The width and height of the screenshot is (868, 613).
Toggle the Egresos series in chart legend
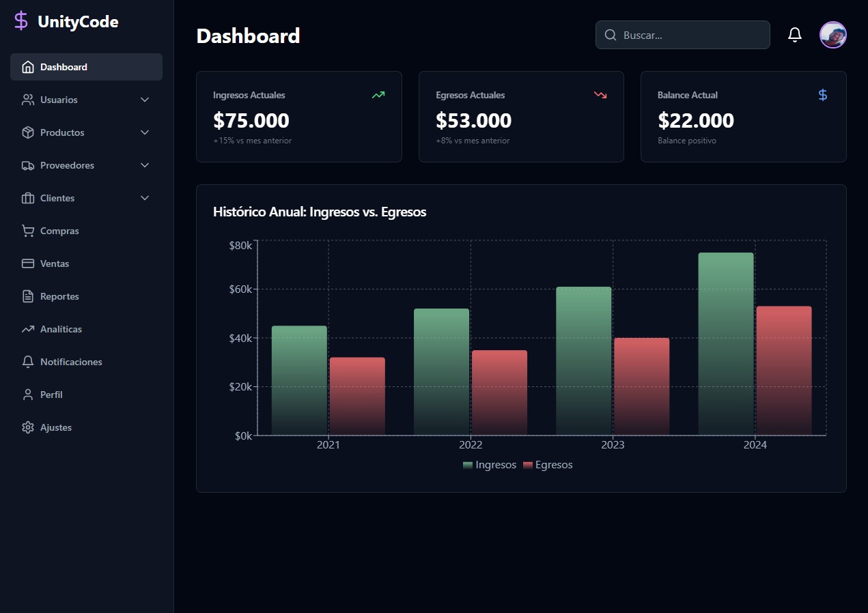click(548, 465)
